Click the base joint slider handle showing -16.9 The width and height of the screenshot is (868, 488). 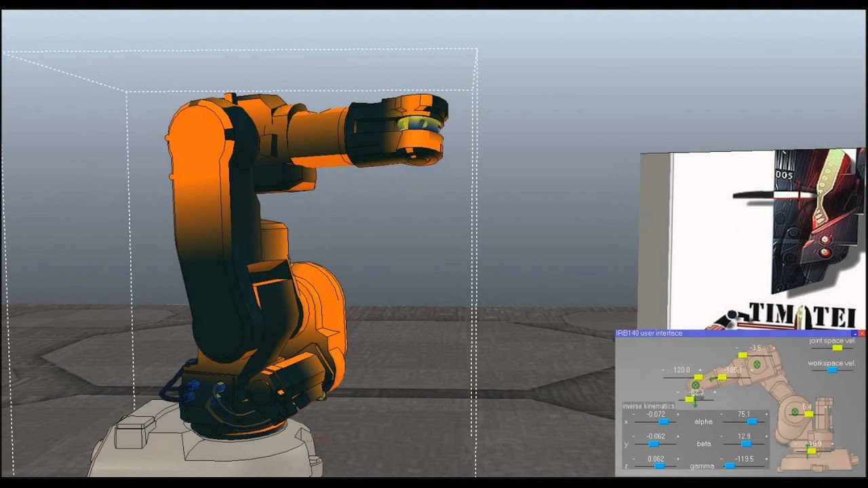coord(812,451)
